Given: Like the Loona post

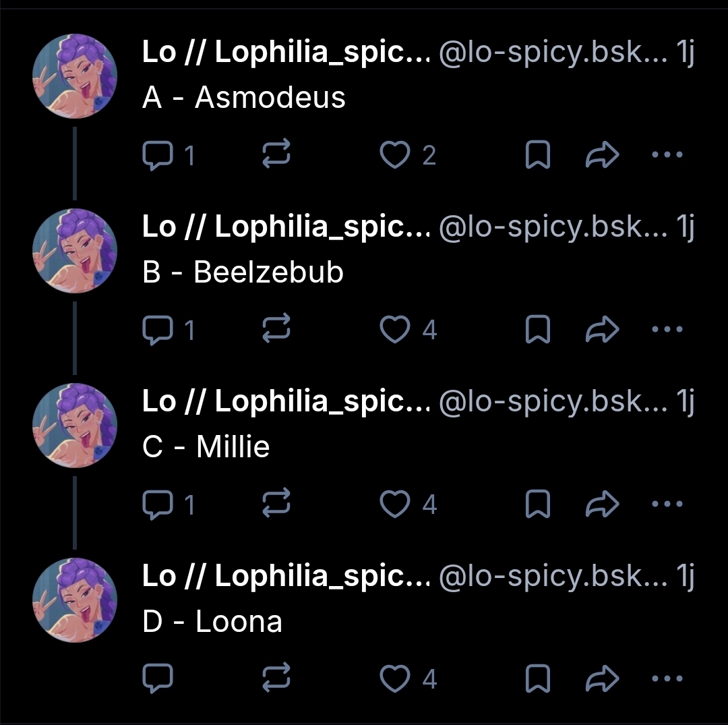Looking at the screenshot, I should pos(395,678).
